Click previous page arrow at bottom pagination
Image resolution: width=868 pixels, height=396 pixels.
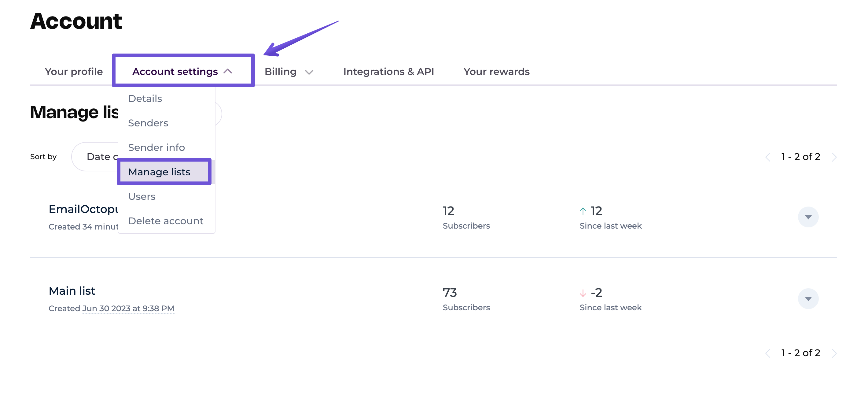(767, 353)
